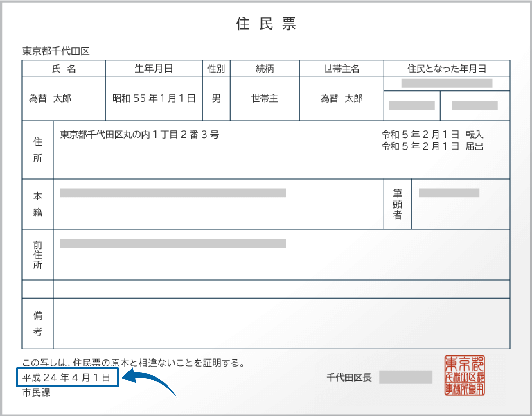Viewport: 532px width, 416px height.
Task: Click the 住民となった年月日 header
Action: pyautogui.click(x=447, y=69)
